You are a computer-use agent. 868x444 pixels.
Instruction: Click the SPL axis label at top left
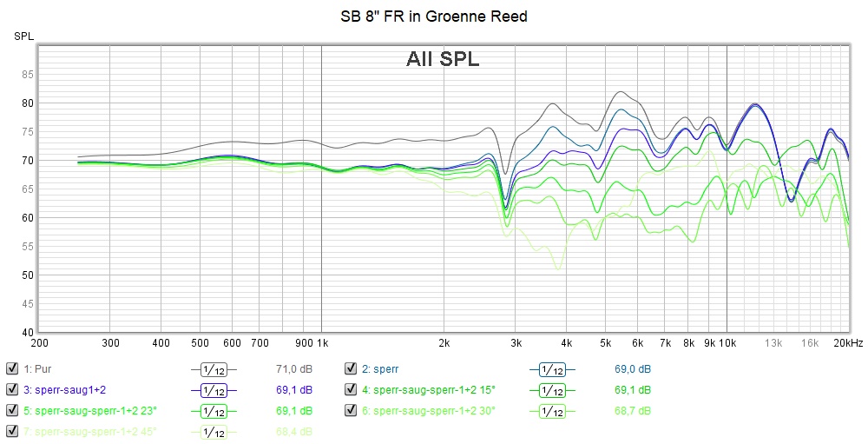tap(23, 36)
